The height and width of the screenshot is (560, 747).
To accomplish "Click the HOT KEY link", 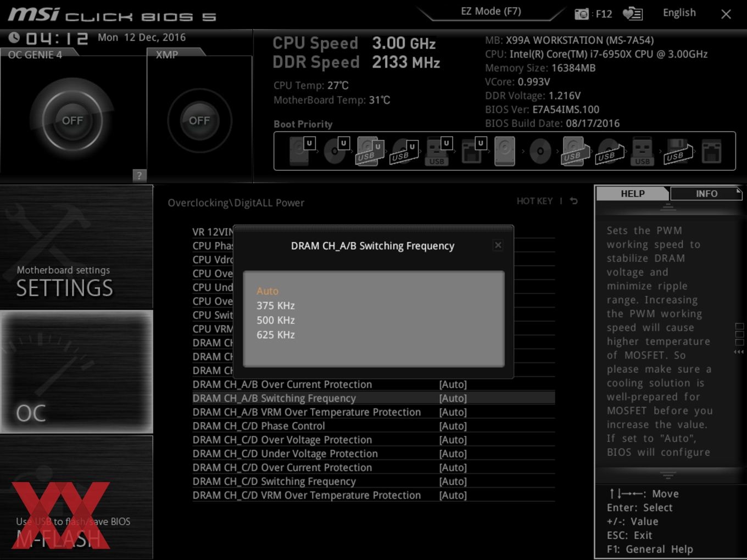I will click(x=534, y=201).
